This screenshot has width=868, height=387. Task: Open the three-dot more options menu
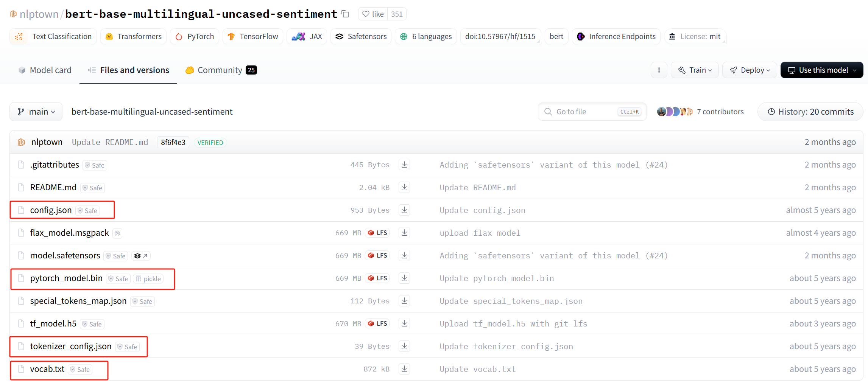point(659,70)
